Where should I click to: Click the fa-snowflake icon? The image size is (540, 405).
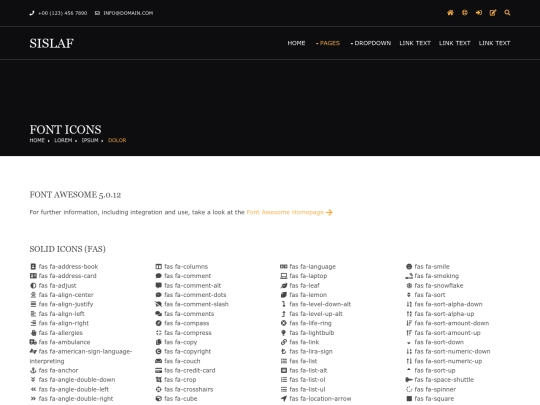[x=409, y=285]
